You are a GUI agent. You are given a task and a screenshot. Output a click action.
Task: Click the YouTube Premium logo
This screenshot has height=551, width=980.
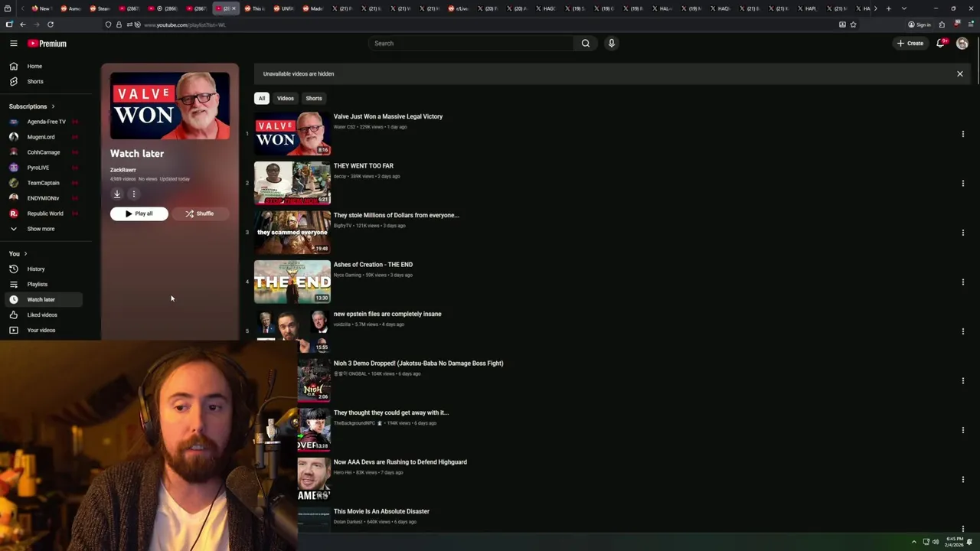(x=47, y=44)
